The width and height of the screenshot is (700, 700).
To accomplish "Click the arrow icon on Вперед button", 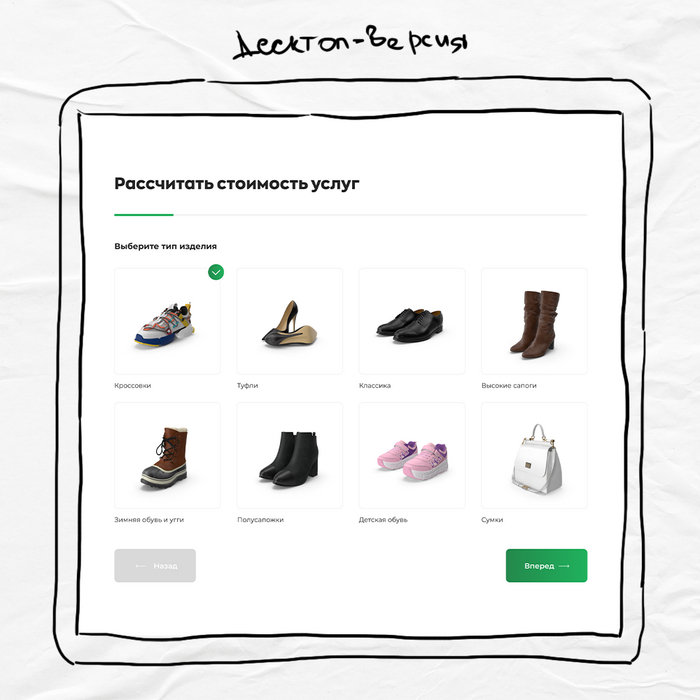I will (x=564, y=566).
